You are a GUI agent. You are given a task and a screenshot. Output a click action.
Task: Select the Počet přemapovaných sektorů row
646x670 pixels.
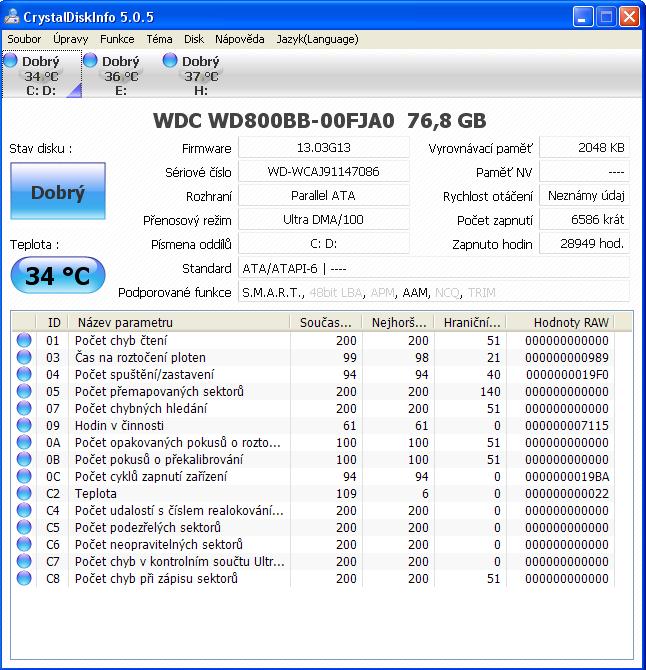click(x=313, y=391)
